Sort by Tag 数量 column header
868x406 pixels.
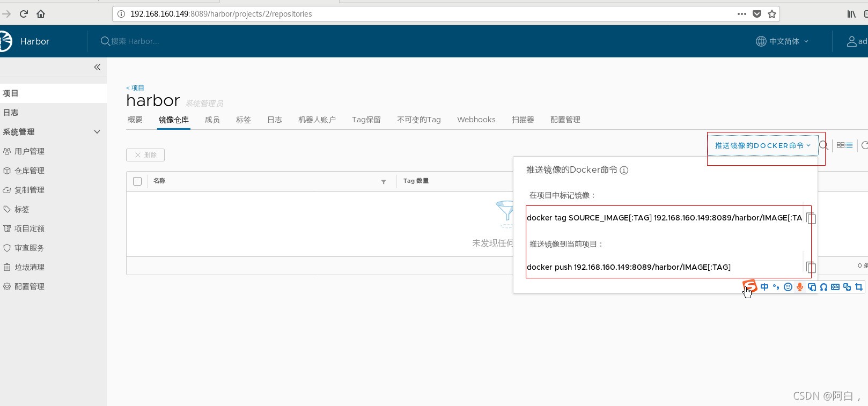point(416,181)
